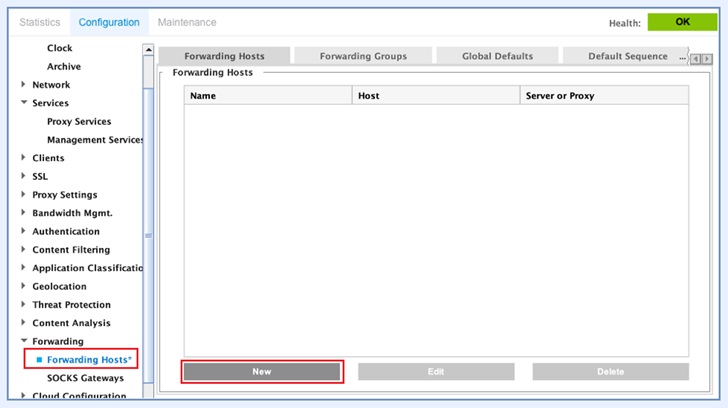Click the green Health OK indicator

(682, 22)
